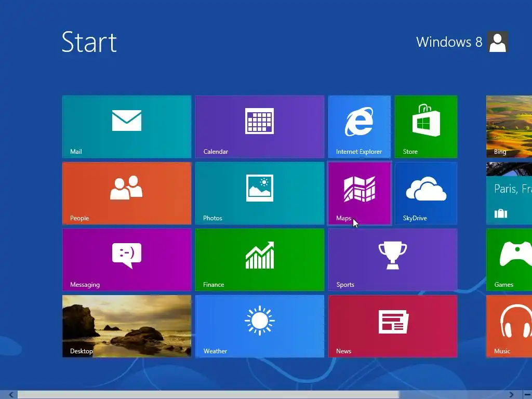
Task: Open the Calendar tile
Action: coord(260,127)
